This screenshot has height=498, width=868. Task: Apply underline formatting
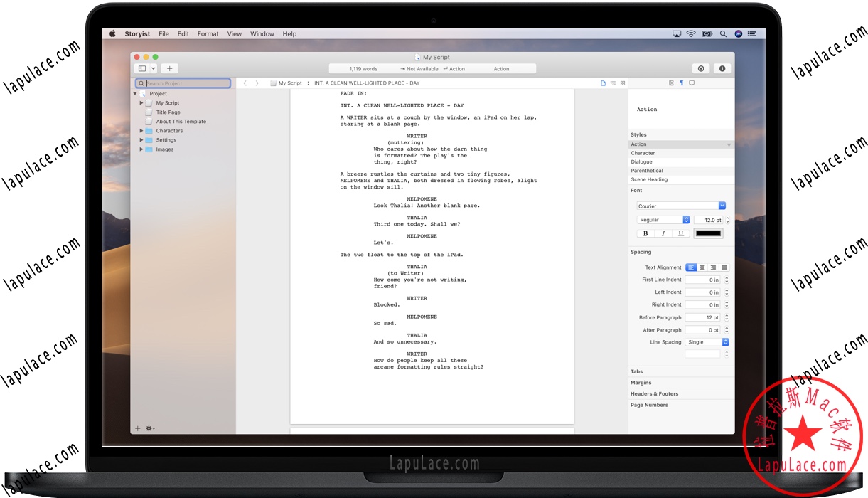681,233
